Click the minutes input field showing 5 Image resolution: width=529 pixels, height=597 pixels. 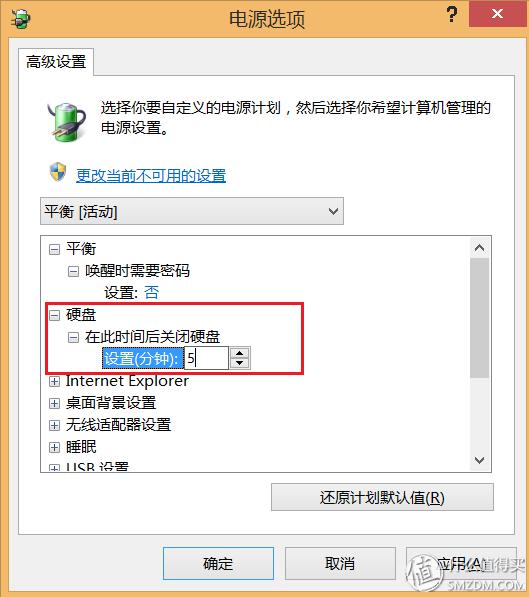coord(206,358)
